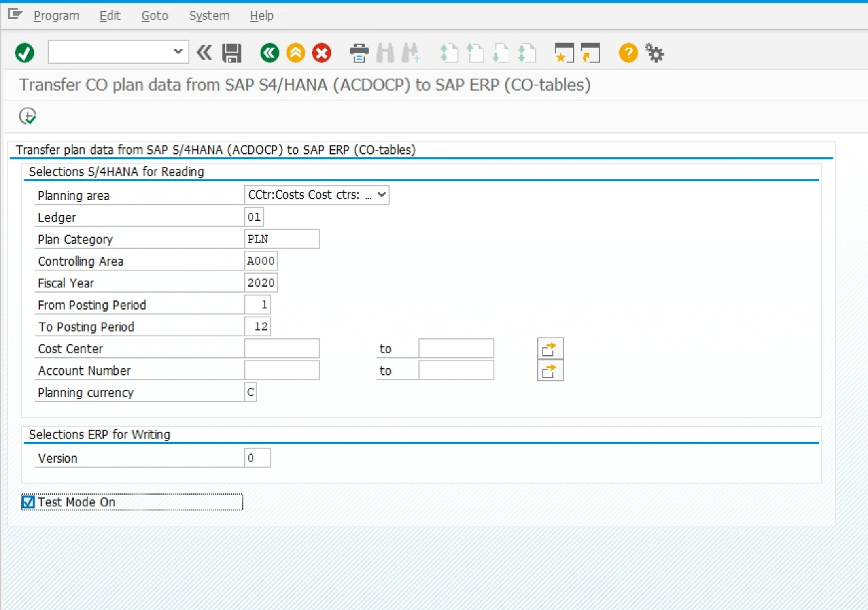Image resolution: width=868 pixels, height=610 pixels.
Task: Click the Planning currency field
Action: (x=251, y=392)
